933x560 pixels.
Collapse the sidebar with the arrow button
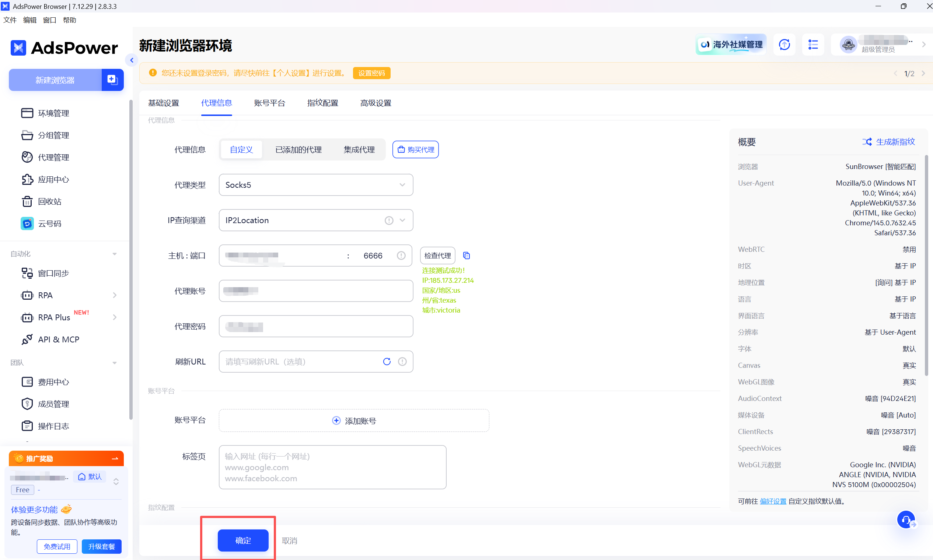[132, 60]
